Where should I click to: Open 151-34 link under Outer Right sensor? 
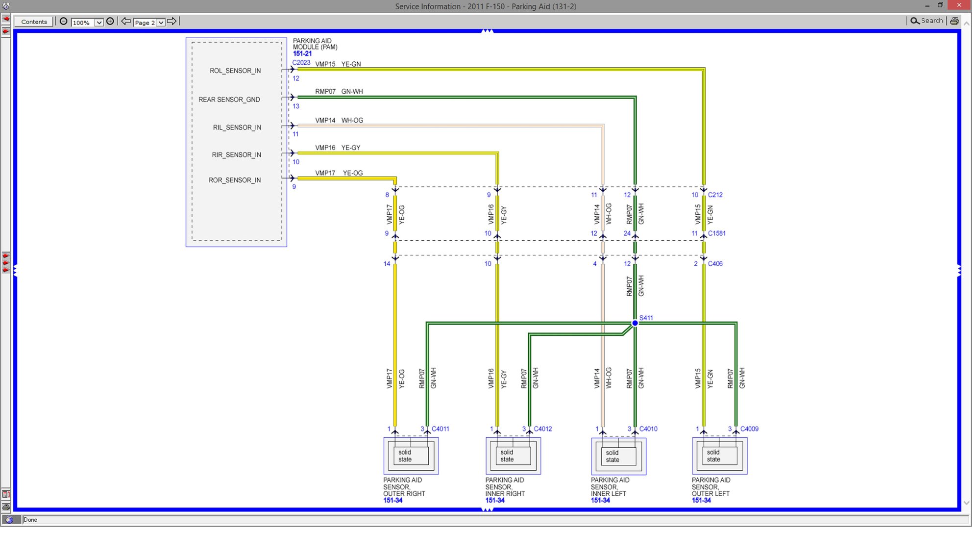pos(392,501)
